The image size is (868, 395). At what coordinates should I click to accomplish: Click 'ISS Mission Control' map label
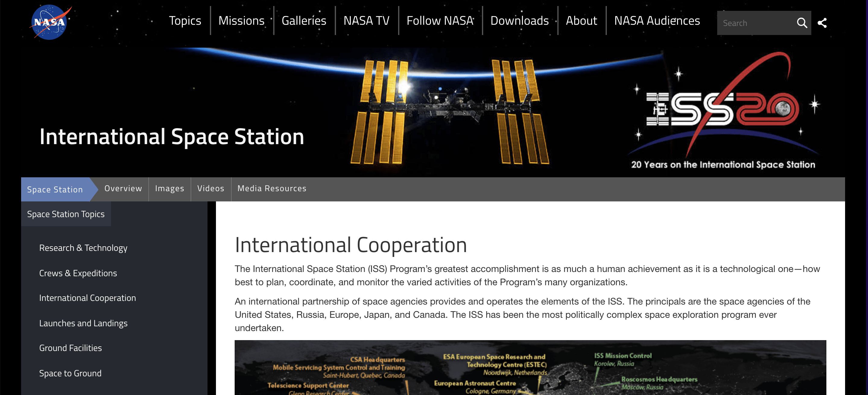[623, 355]
